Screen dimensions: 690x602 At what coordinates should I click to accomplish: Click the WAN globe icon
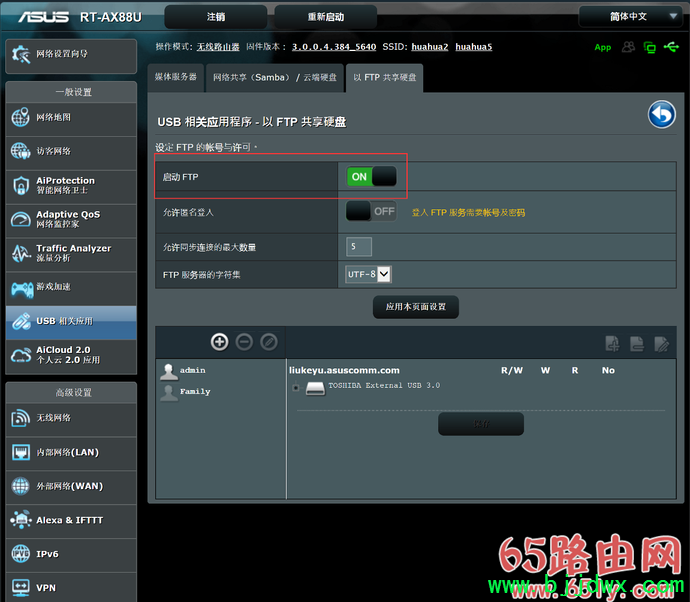click(21, 486)
